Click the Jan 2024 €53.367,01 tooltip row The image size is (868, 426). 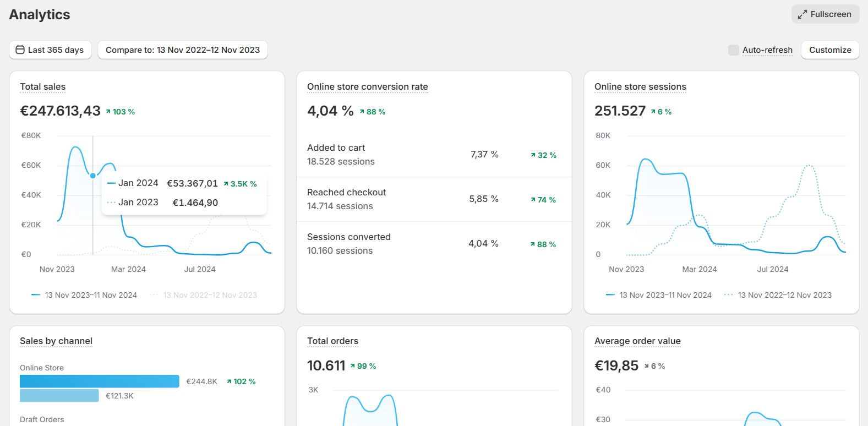click(182, 183)
